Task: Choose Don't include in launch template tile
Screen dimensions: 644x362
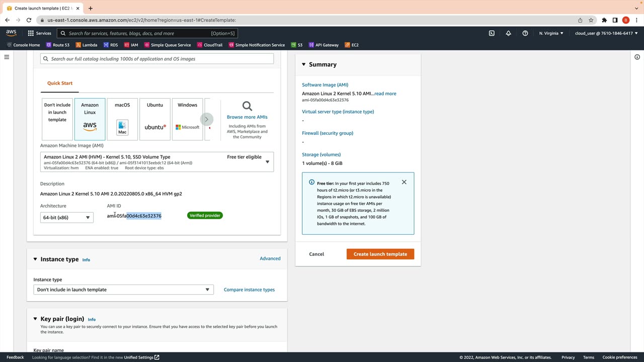Action: pyautogui.click(x=57, y=119)
